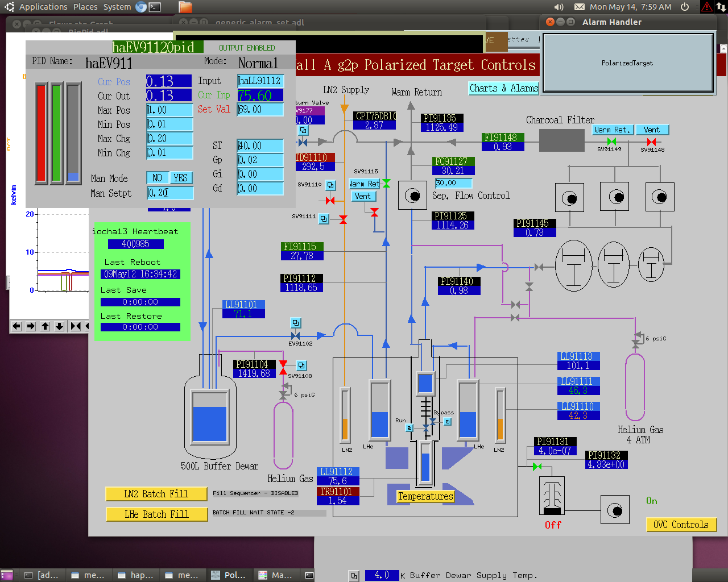This screenshot has width=728, height=582.
Task: Click LHe Batch Fill button
Action: [x=156, y=514]
